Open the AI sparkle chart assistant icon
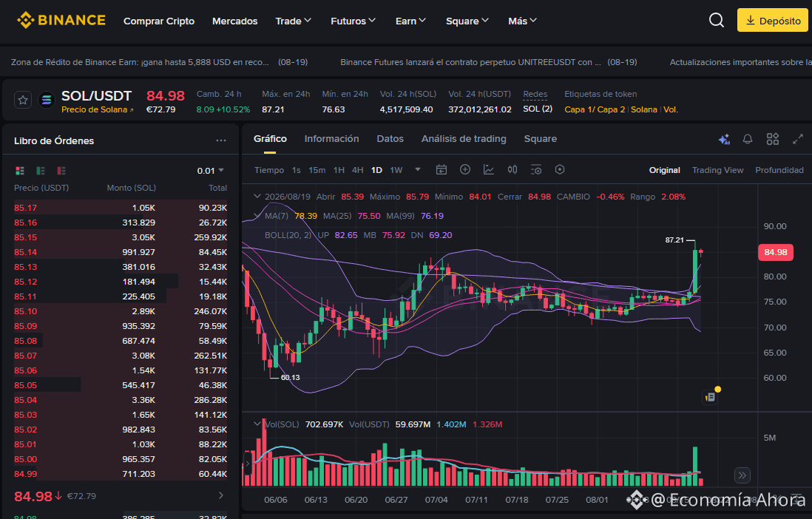This screenshot has height=519, width=812. point(724,139)
